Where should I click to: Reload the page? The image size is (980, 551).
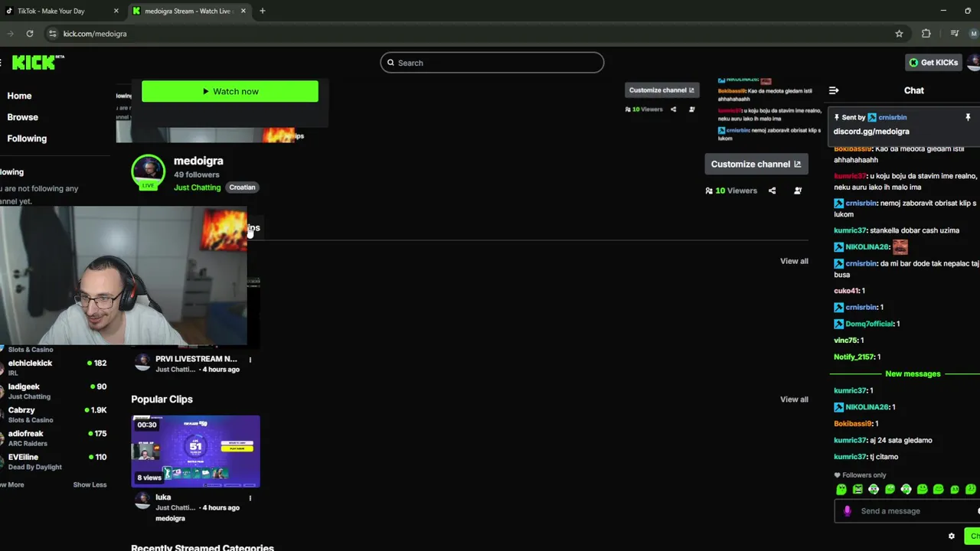pos(30,34)
